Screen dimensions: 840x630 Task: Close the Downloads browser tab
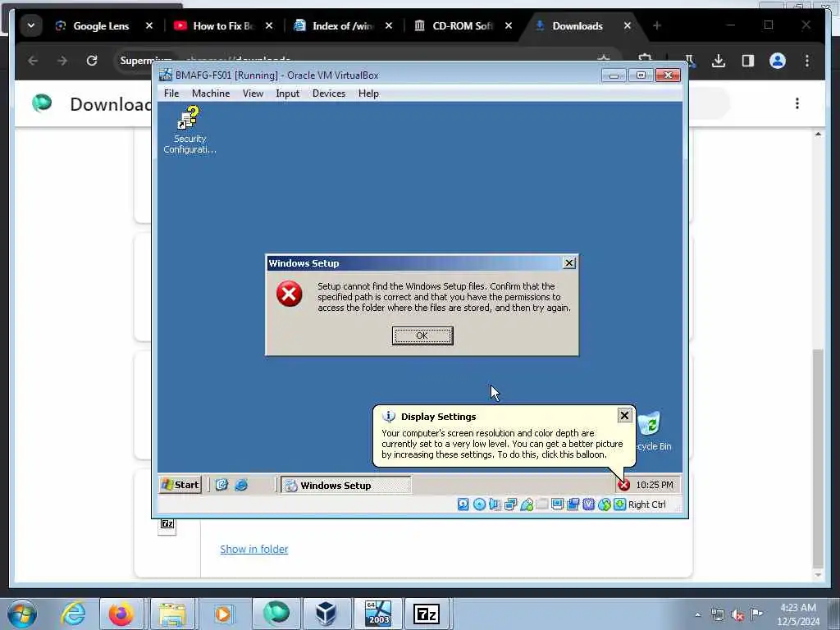point(627,25)
